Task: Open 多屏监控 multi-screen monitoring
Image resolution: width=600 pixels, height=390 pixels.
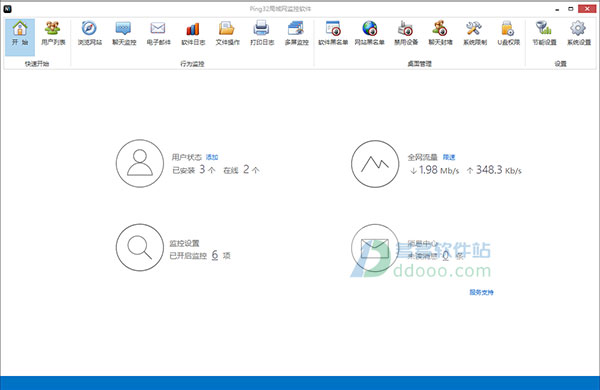Action: 297,34
